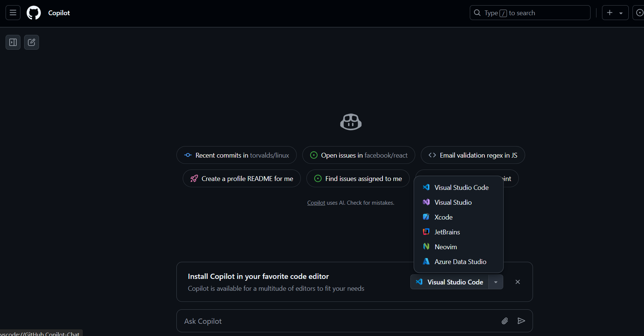Ask for open issues in facebook/react
This screenshot has height=336, width=644.
(x=359, y=155)
